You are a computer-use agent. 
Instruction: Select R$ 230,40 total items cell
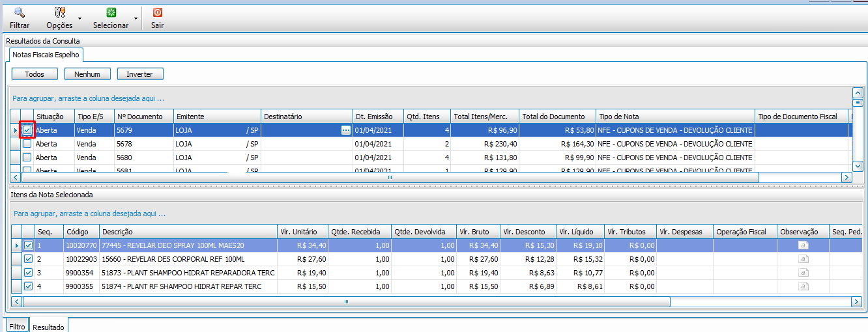coord(485,144)
